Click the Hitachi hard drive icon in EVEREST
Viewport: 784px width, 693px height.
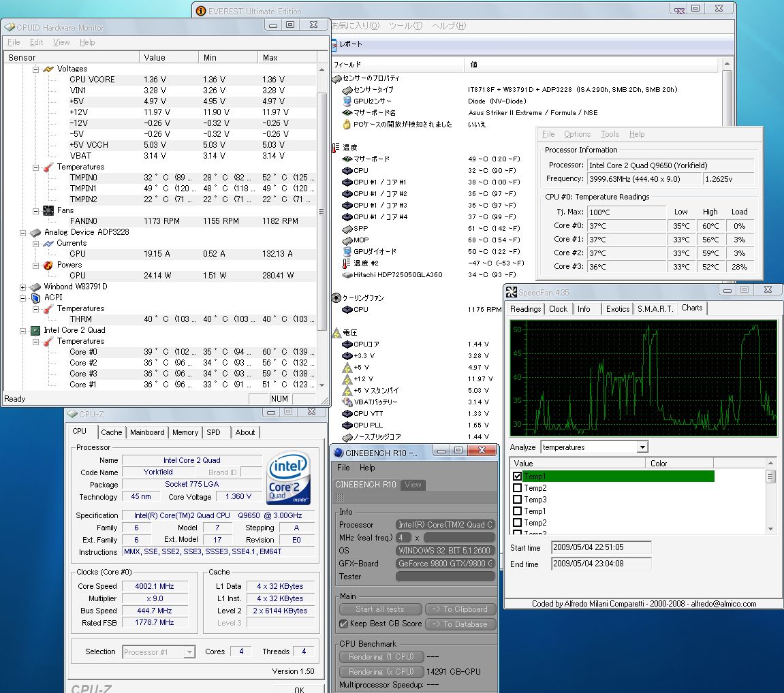(x=347, y=275)
